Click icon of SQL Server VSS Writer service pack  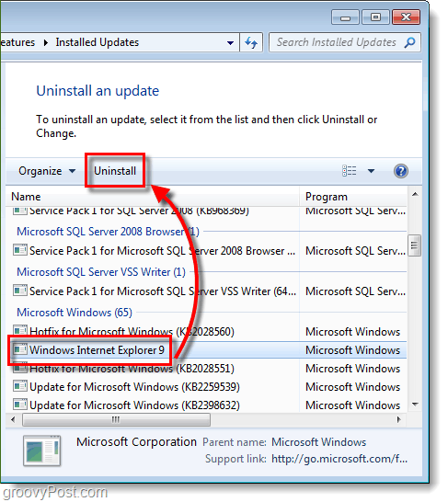tap(20, 291)
